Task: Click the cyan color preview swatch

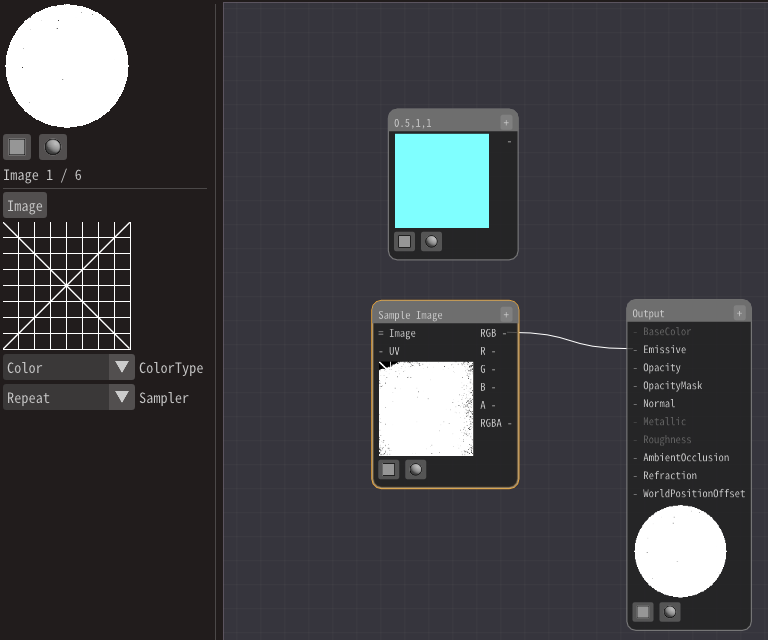Action: click(x=442, y=181)
